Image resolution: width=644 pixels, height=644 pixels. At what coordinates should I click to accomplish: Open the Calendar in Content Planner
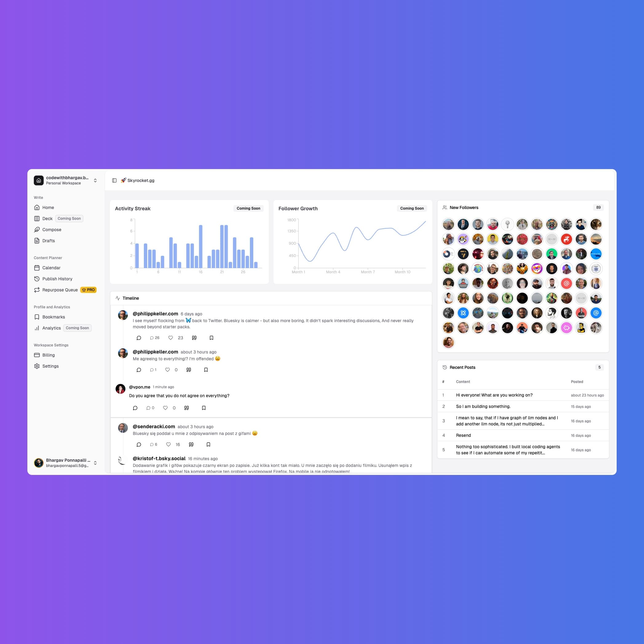(x=52, y=268)
